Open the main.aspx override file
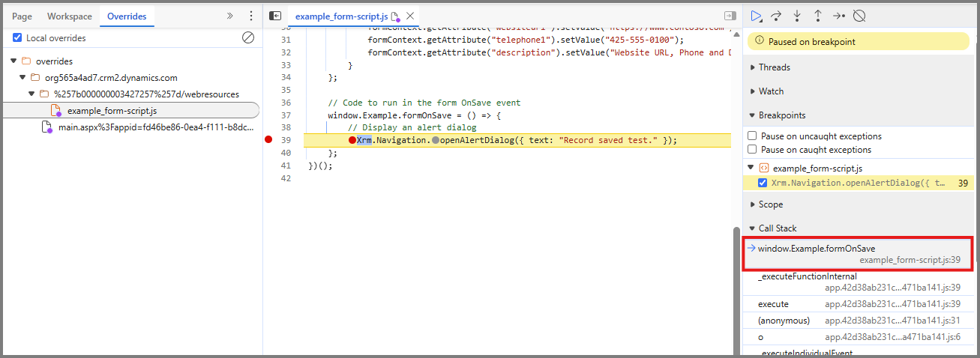 pyautogui.click(x=156, y=127)
